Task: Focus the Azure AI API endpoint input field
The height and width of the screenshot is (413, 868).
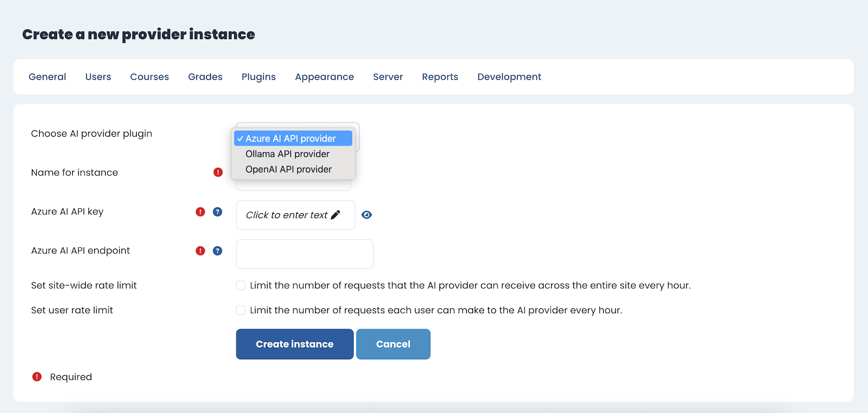Action: coord(305,254)
